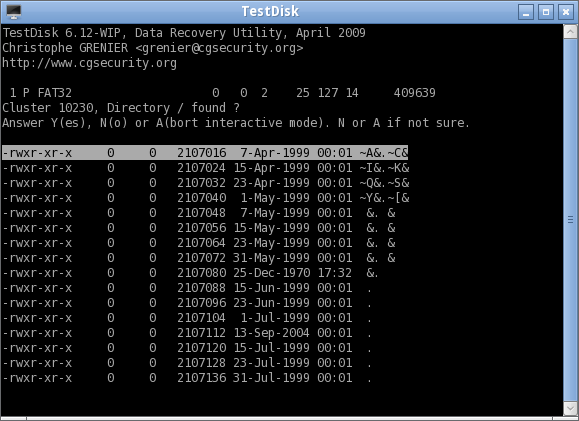Click the grenier@cgsecurity.org email text
The width and height of the screenshot is (579, 421).
219,48
